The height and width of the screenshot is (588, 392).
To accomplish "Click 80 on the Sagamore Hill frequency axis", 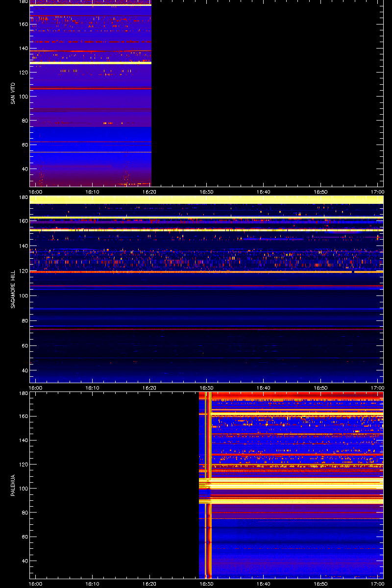I will point(24,320).
